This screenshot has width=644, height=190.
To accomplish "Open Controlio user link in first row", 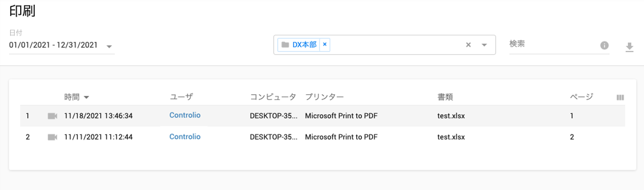I will click(185, 115).
